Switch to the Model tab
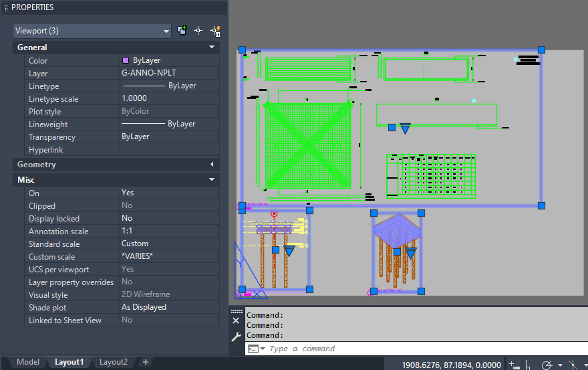The width and height of the screenshot is (588, 370). (28, 362)
